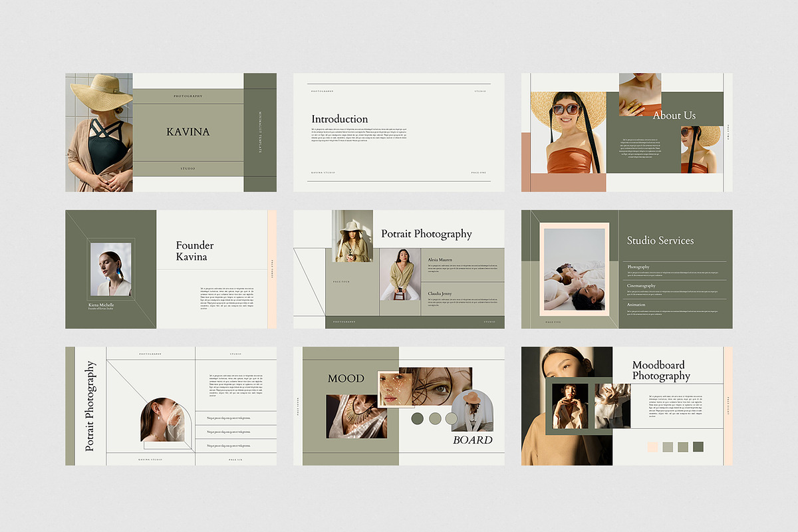
Task: Click the Founder Kavina heading
Action: point(195,251)
